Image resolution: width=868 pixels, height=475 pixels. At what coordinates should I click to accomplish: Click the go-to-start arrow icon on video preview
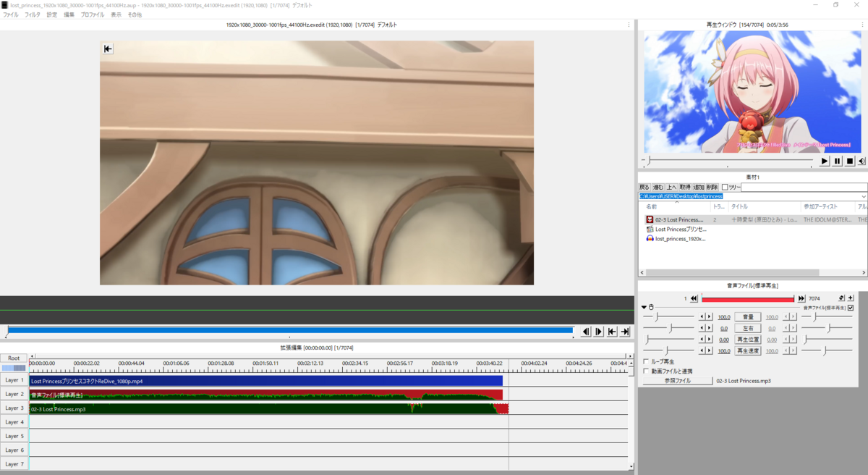click(108, 49)
